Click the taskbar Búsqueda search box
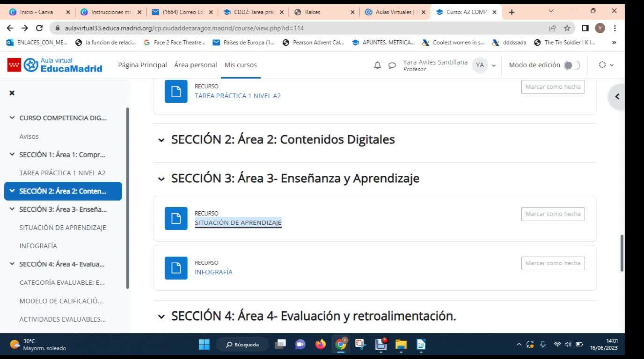644x359 pixels. (242, 345)
